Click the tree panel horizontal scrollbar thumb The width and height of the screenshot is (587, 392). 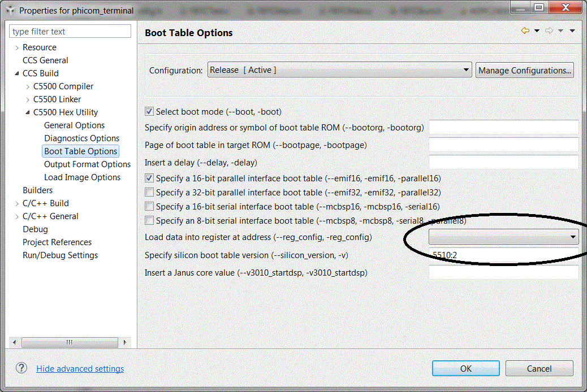(x=70, y=342)
